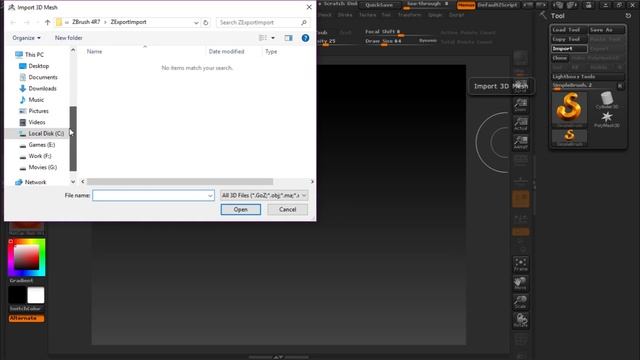Click the view layout icon in dialog
The height and width of the screenshot is (360, 640).
(263, 38)
